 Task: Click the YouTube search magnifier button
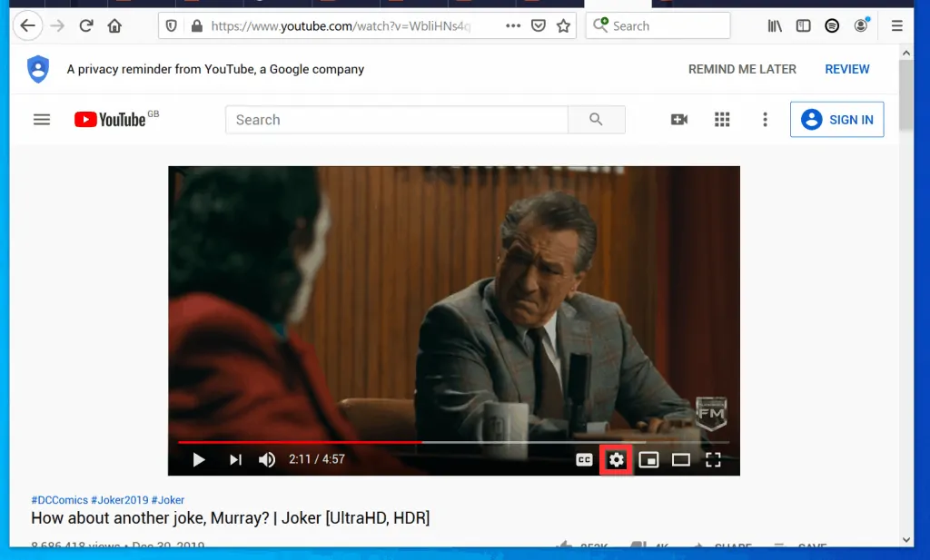[596, 120]
